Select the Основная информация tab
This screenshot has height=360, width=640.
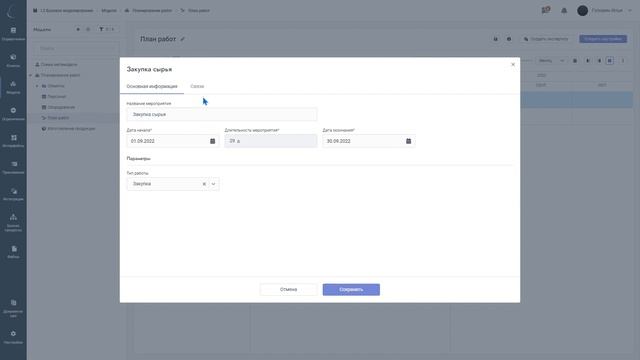(x=152, y=87)
